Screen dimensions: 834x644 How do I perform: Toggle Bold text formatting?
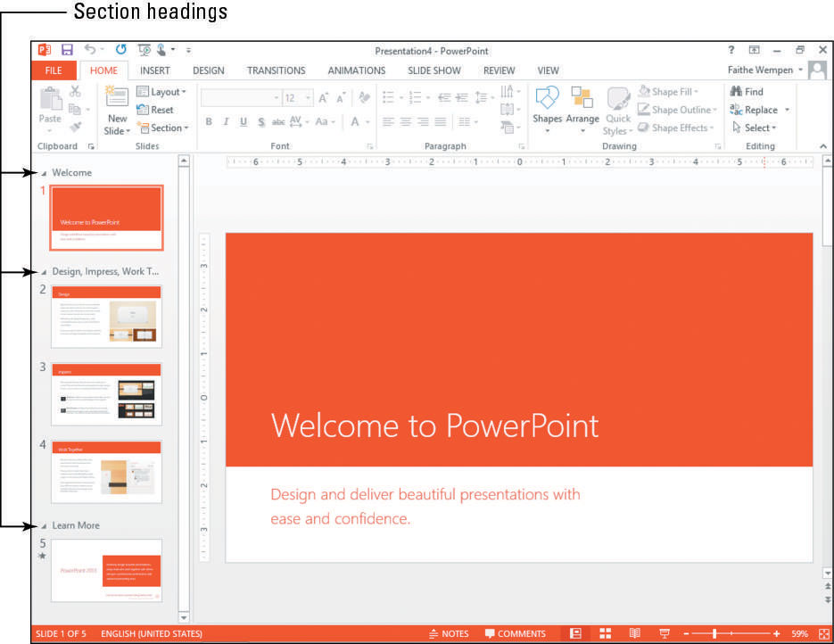[208, 122]
